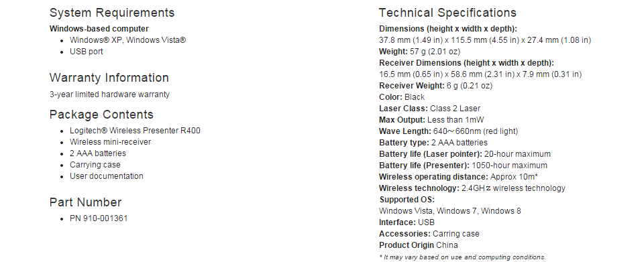Screen dimensions: 644x262
Task: Click the Technical Specifications heading
Action: click(x=447, y=13)
